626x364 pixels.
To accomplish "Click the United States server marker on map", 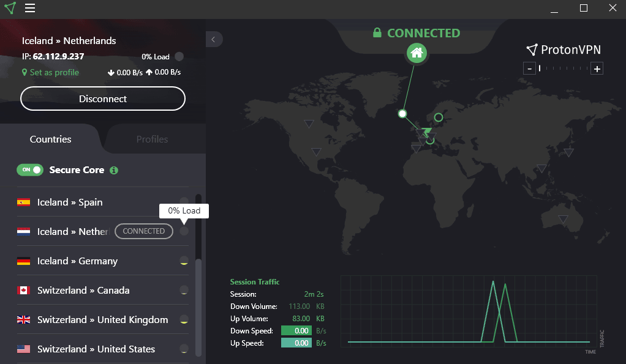I will 316,152.
